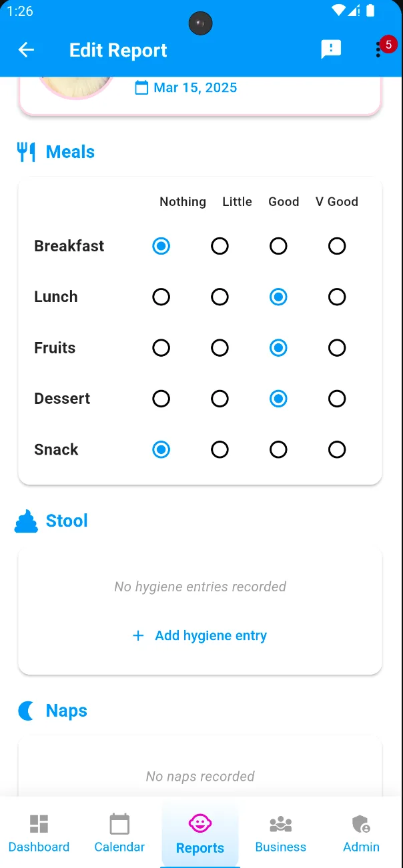
Task: Open the Business section in bottom navigation
Action: 280,833
